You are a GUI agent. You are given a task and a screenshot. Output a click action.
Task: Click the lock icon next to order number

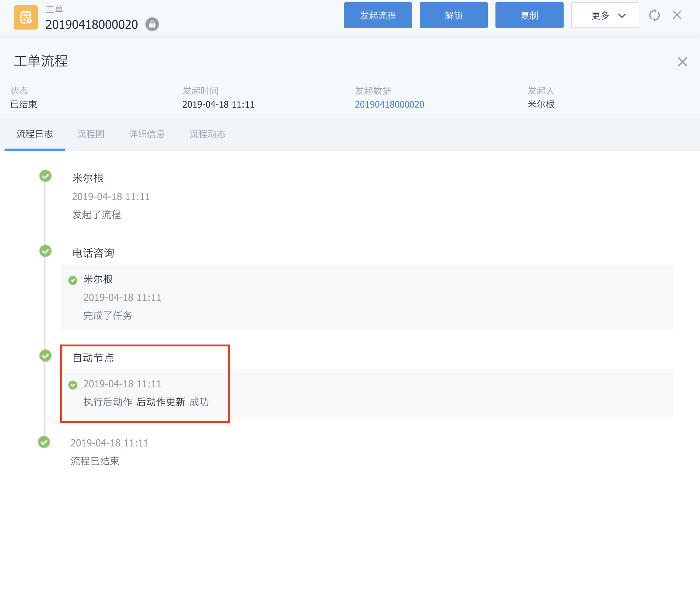(x=152, y=24)
